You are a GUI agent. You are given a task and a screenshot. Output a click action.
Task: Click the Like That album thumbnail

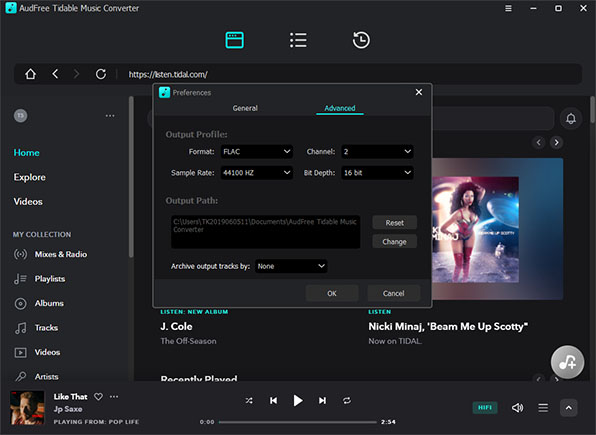pos(27,408)
